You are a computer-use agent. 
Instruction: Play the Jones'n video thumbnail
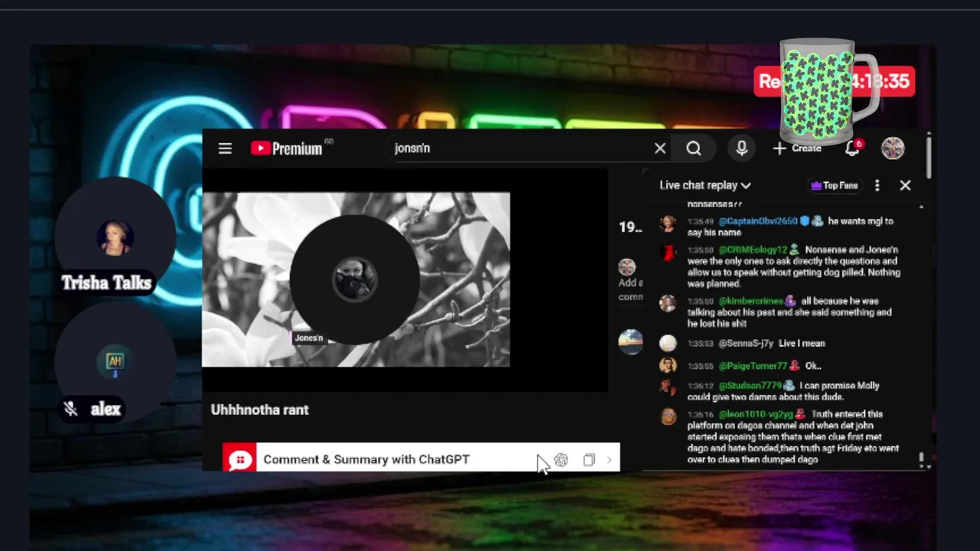click(356, 279)
